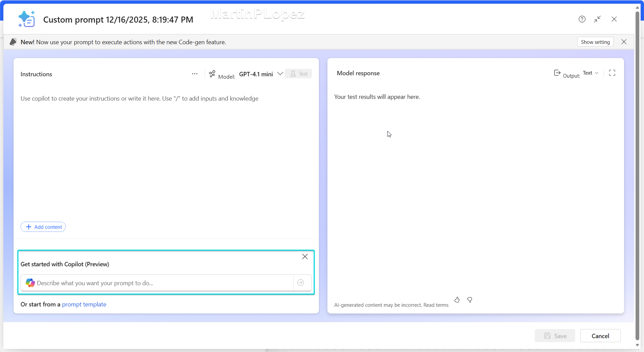
Task: Dismiss the Code-gen feature notification banner
Action: pos(624,42)
